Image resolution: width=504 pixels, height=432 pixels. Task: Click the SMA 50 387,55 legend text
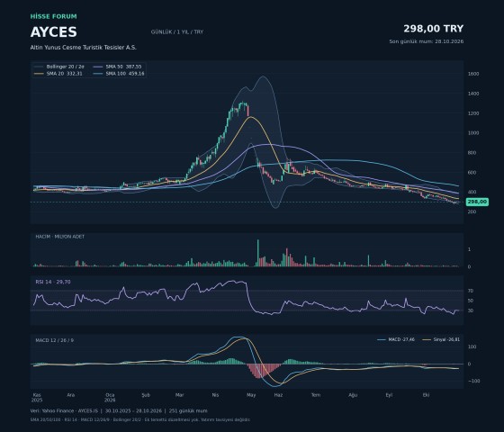[123, 67]
